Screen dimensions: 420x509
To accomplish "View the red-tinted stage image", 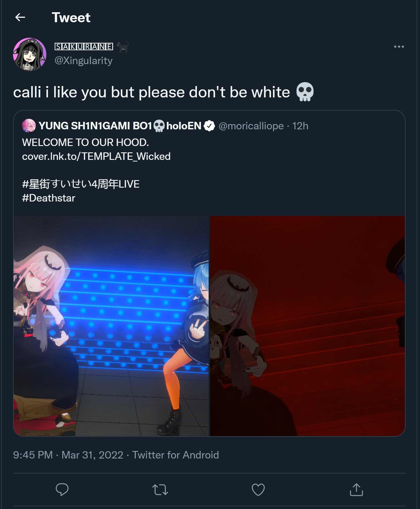I will click(x=307, y=326).
